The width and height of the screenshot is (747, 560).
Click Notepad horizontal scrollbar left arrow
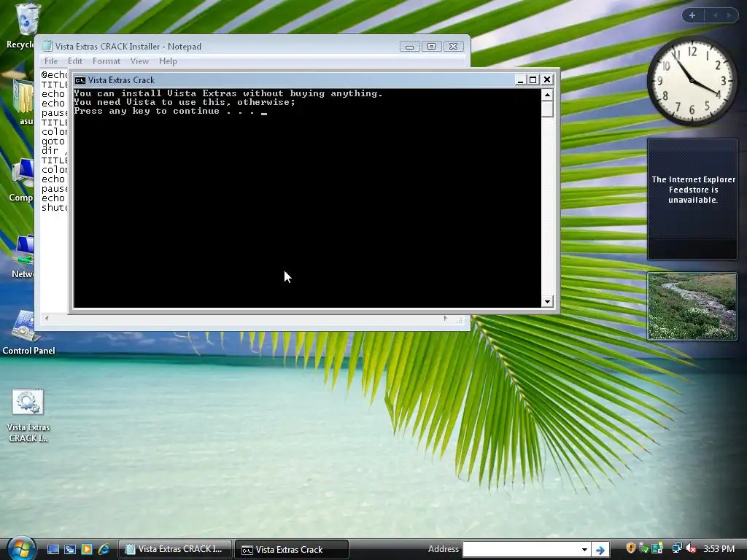46,318
